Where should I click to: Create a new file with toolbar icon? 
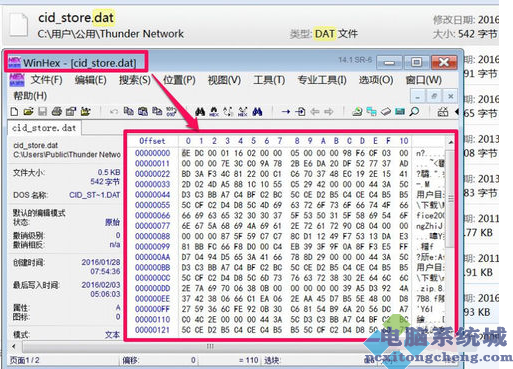(14, 112)
